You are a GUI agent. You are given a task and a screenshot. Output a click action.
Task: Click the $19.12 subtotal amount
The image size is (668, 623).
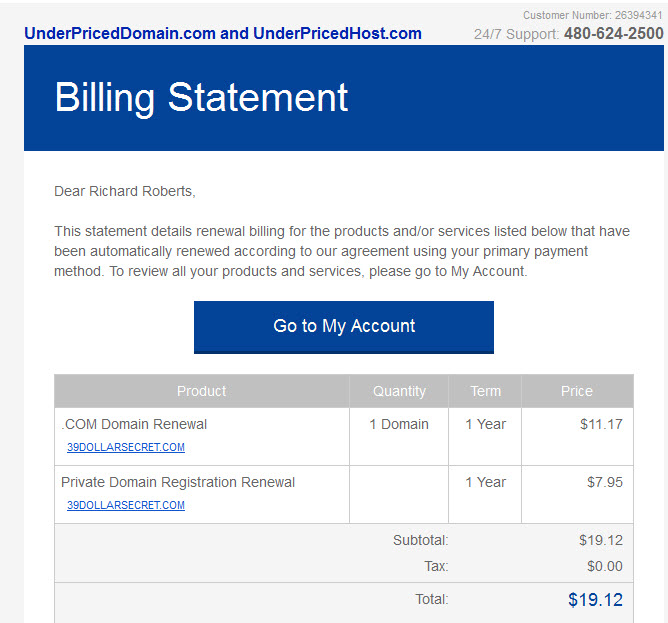601,540
